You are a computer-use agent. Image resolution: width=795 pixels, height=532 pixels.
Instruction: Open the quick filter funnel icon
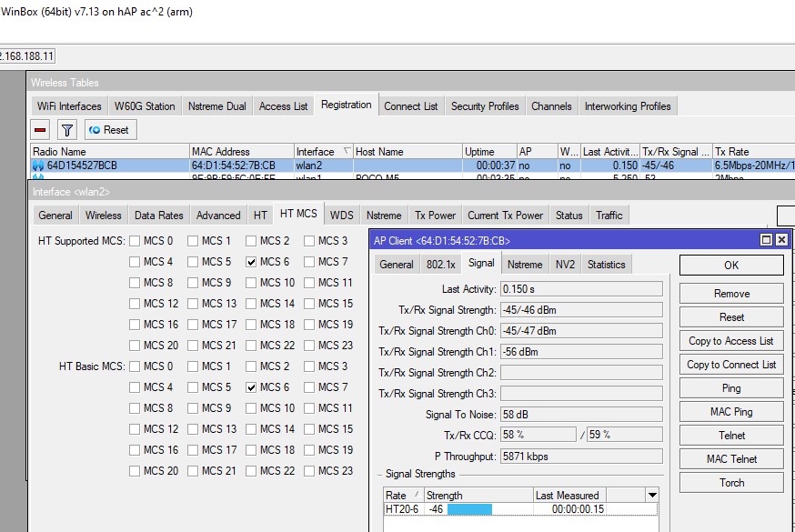pyautogui.click(x=65, y=130)
